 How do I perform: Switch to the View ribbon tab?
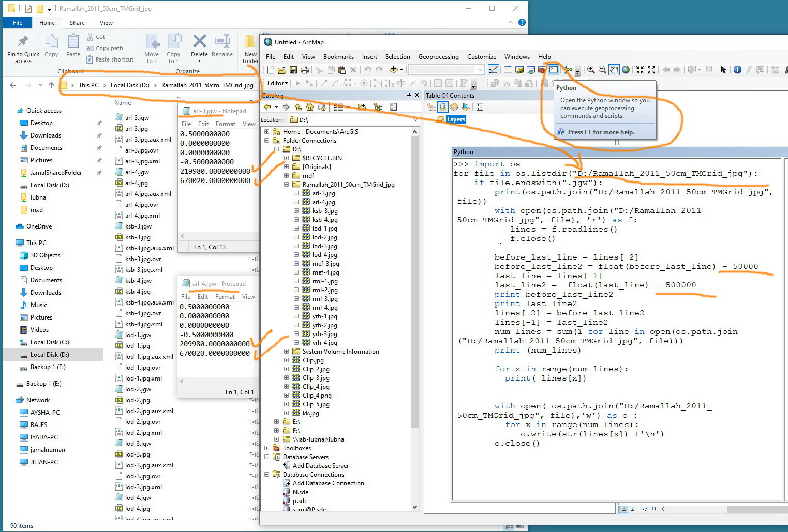pyautogui.click(x=106, y=23)
